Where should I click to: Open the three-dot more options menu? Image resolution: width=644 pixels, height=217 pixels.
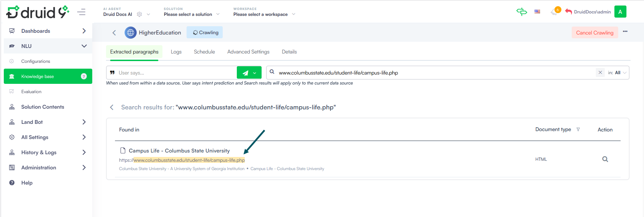(625, 32)
